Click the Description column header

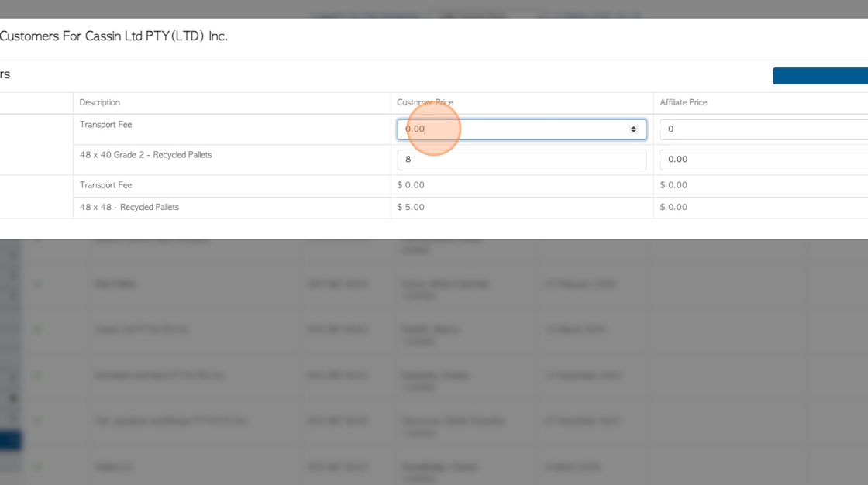pos(100,102)
